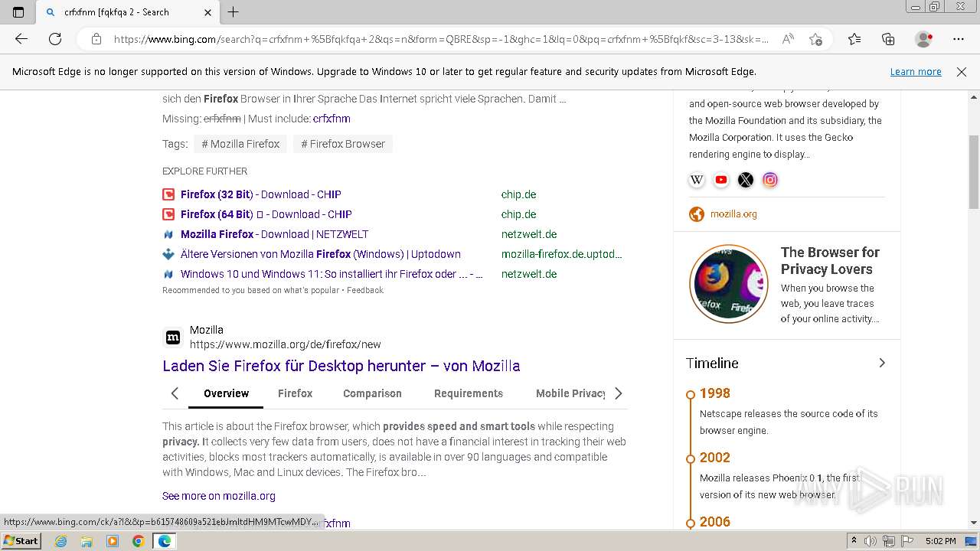
Task: Switch to the Overview tab
Action: pos(226,393)
